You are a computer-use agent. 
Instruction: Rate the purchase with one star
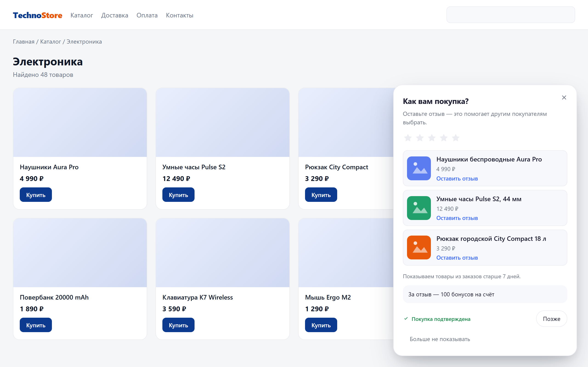pyautogui.click(x=408, y=138)
